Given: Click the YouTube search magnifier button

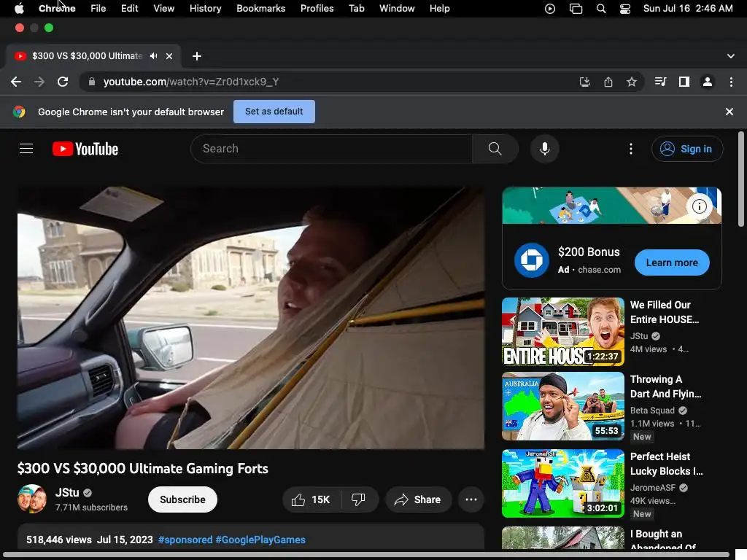Looking at the screenshot, I should click(495, 149).
